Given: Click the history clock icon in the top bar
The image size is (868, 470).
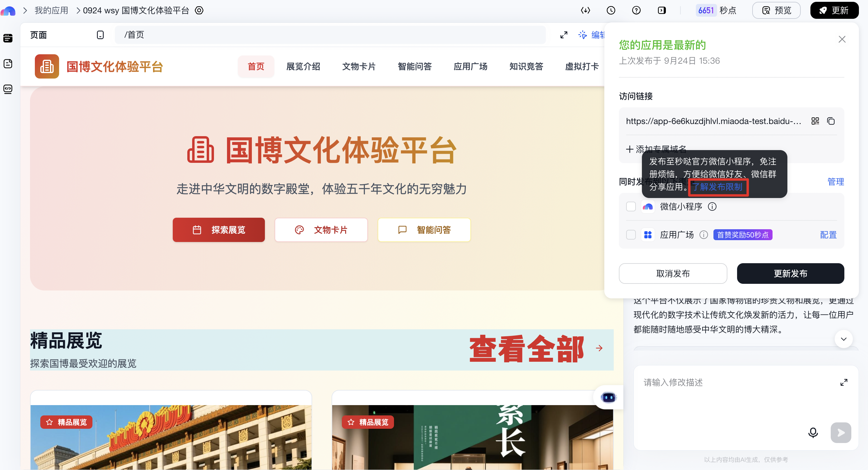Looking at the screenshot, I should pyautogui.click(x=611, y=10).
